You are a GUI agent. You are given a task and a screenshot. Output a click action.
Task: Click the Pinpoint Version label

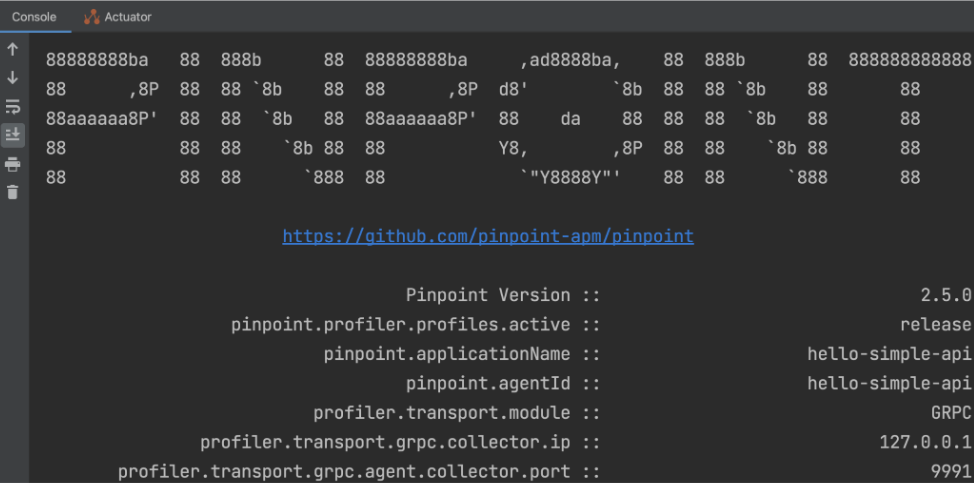(488, 295)
